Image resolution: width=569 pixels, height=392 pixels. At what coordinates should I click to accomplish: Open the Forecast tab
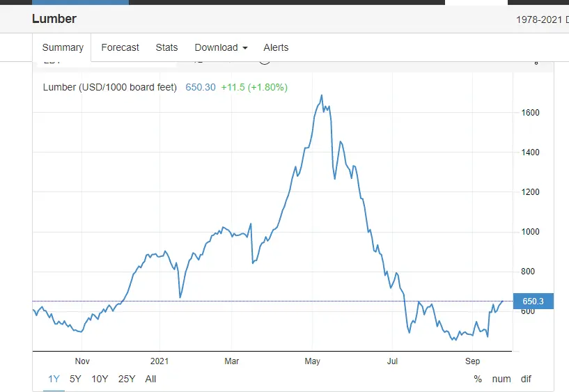tap(120, 47)
